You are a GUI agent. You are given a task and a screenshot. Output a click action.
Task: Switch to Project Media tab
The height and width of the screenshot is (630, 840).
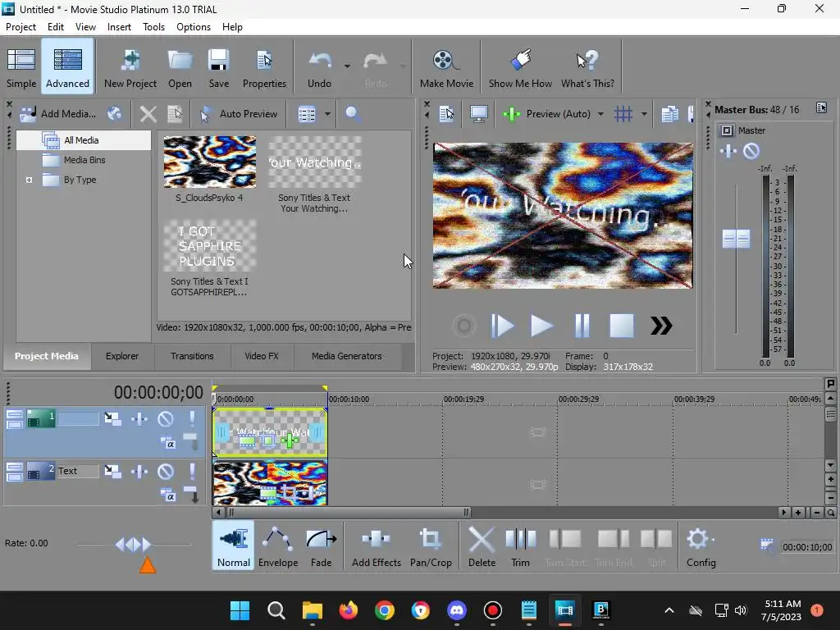coord(47,356)
